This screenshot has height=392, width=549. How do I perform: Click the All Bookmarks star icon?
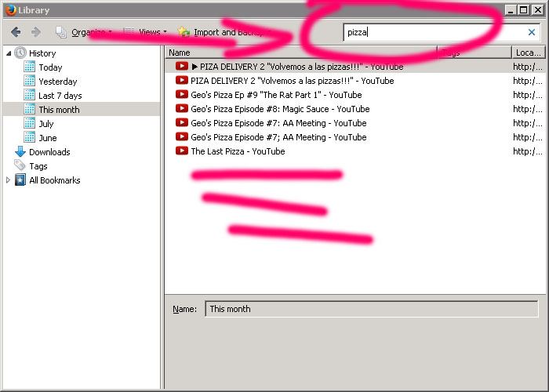20,180
